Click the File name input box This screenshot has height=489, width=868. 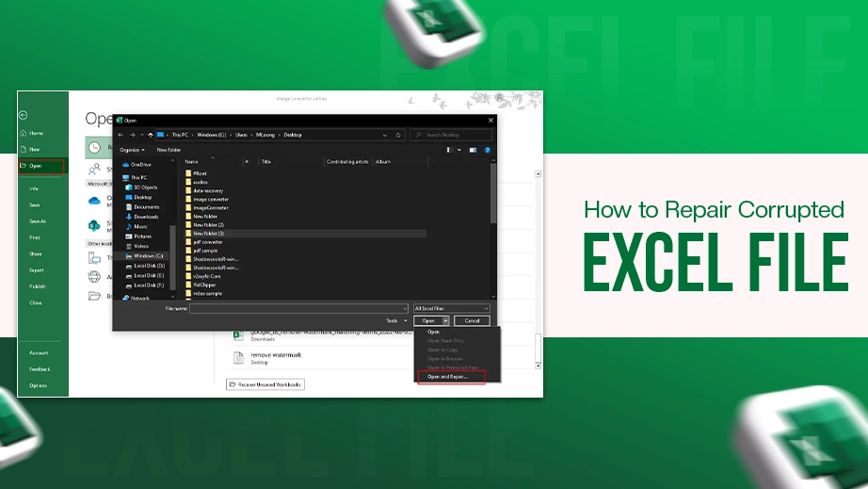[x=298, y=309]
